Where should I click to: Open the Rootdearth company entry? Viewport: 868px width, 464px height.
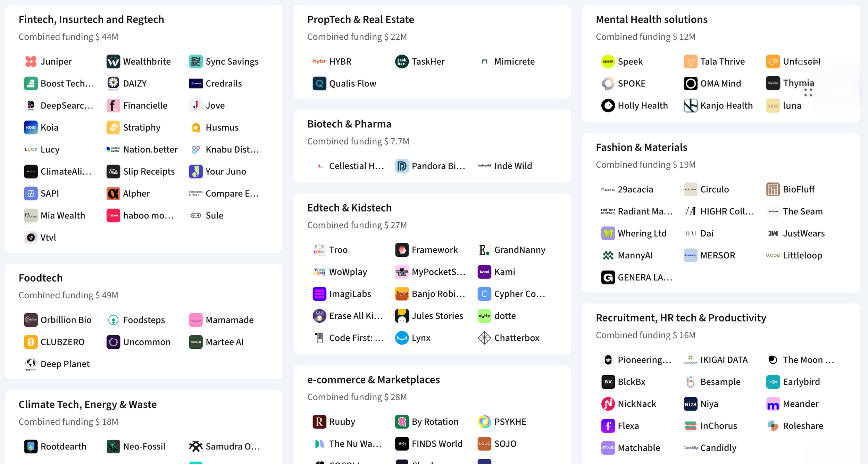click(x=55, y=446)
